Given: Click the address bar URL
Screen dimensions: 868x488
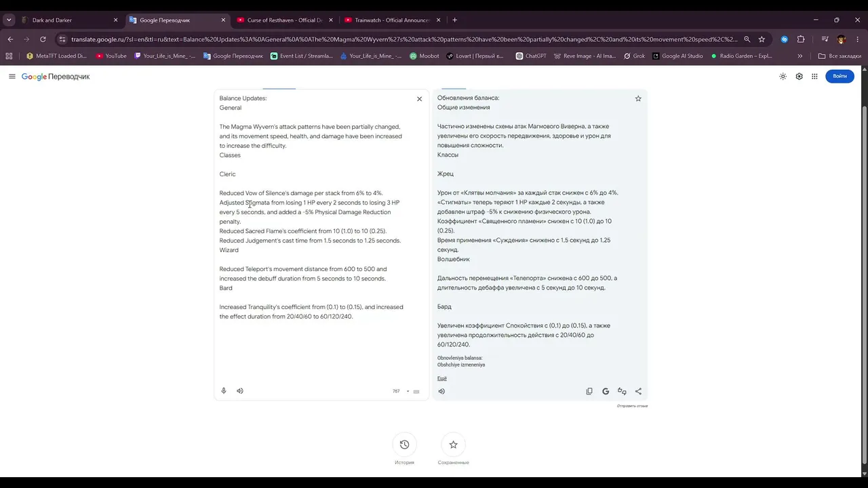Looking at the screenshot, I should coord(403,39).
